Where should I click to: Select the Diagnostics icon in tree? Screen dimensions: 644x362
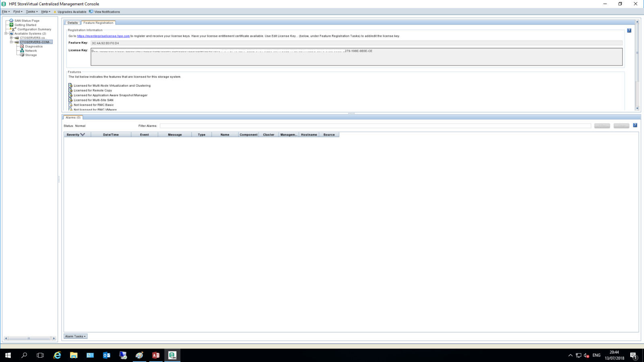click(x=22, y=46)
